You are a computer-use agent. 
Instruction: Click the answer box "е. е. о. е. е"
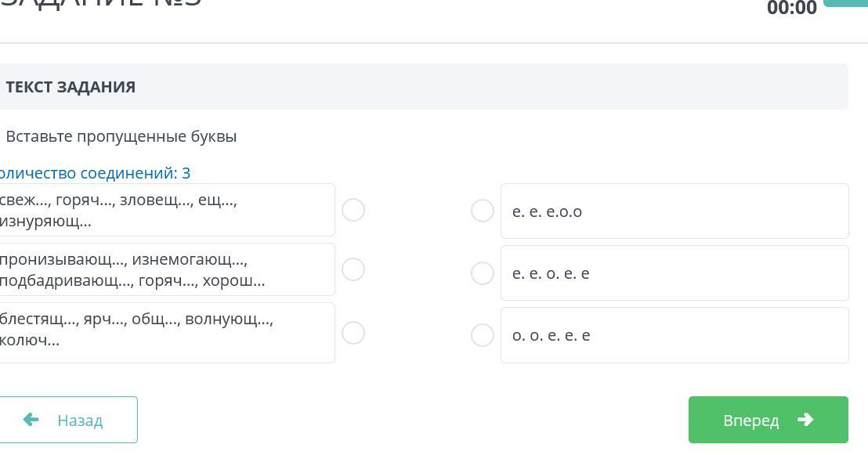[674, 273]
